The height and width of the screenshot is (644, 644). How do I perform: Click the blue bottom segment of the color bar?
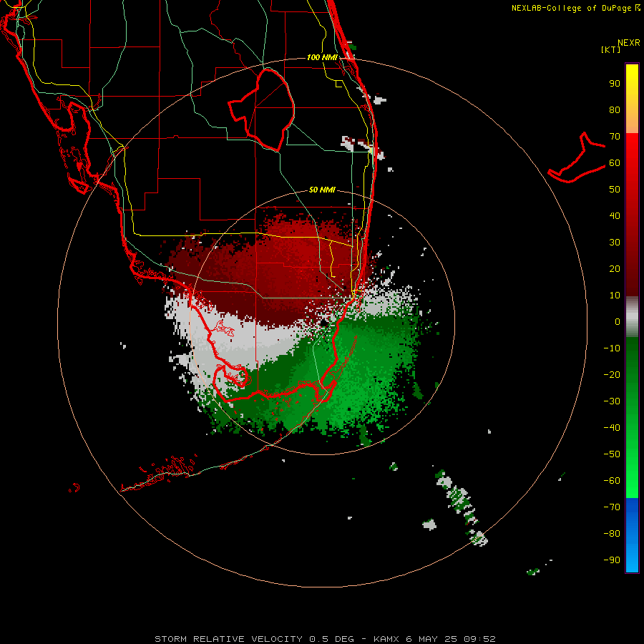tap(632, 535)
